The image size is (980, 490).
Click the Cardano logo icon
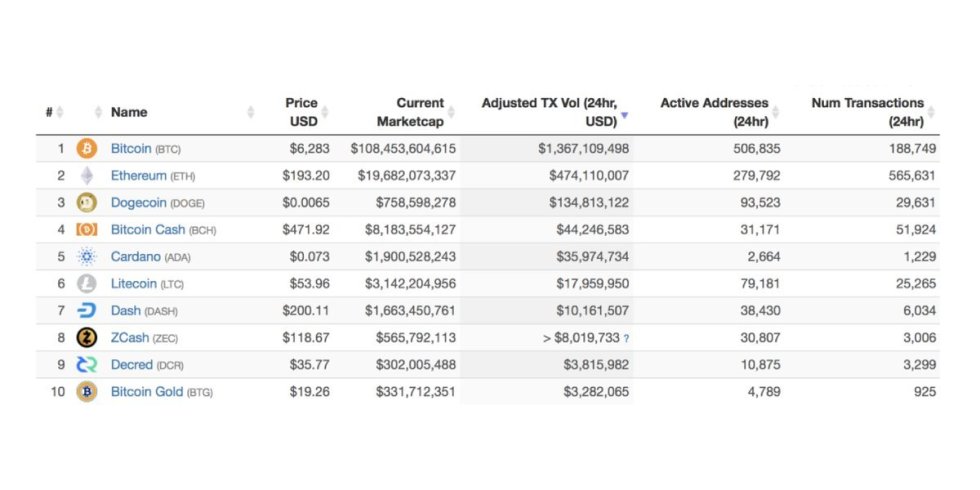tap(87, 257)
